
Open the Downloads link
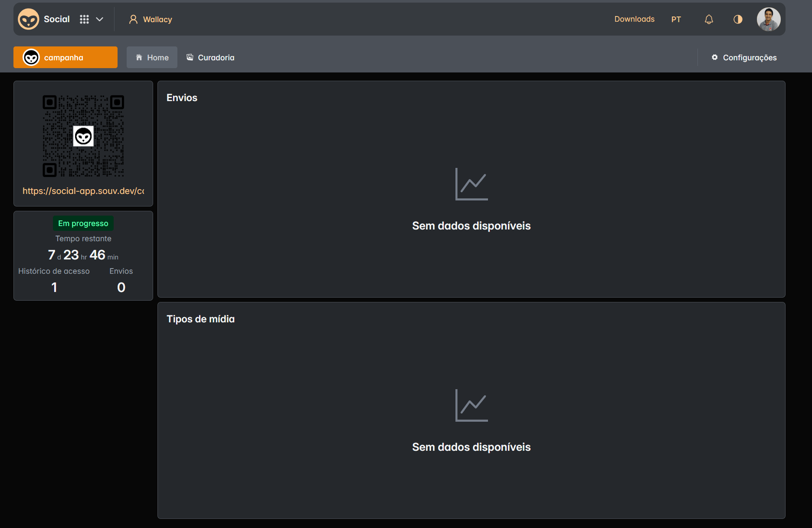tap(634, 19)
